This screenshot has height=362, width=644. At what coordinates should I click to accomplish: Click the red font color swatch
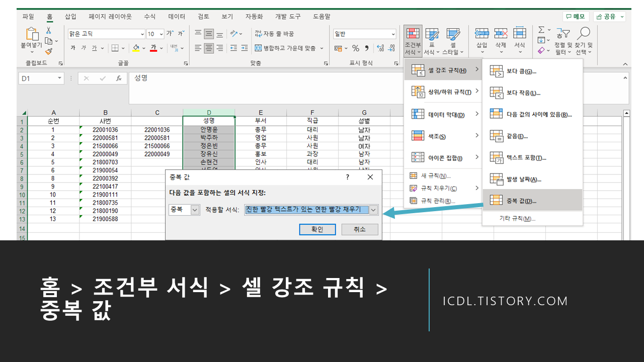[x=154, y=47]
